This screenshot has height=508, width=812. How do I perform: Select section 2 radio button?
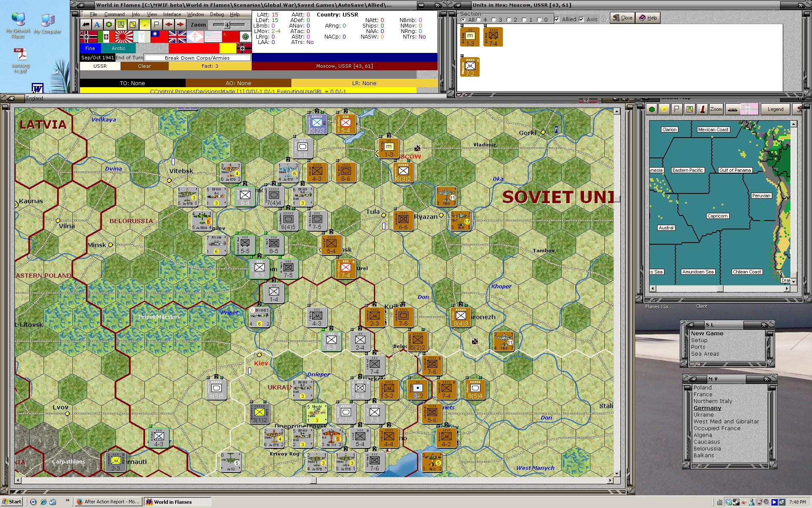point(509,19)
